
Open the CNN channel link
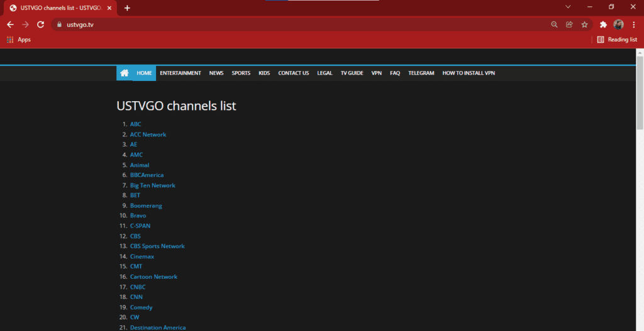pyautogui.click(x=136, y=296)
